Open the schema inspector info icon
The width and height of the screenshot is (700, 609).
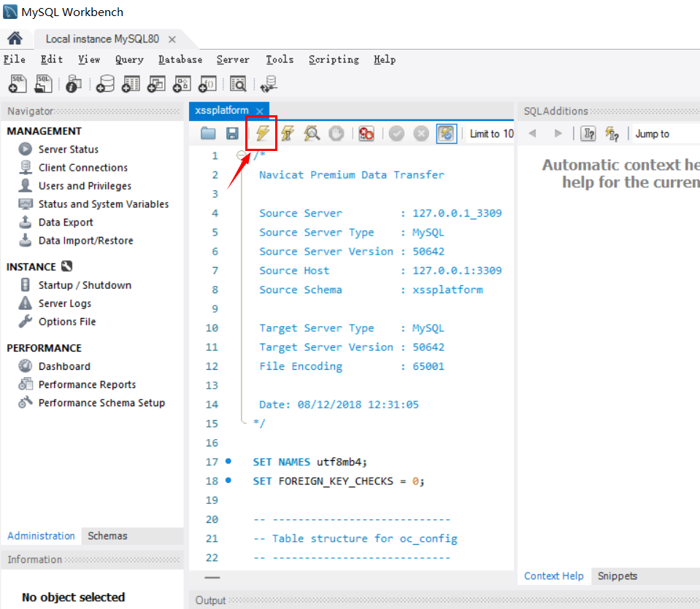point(74,83)
